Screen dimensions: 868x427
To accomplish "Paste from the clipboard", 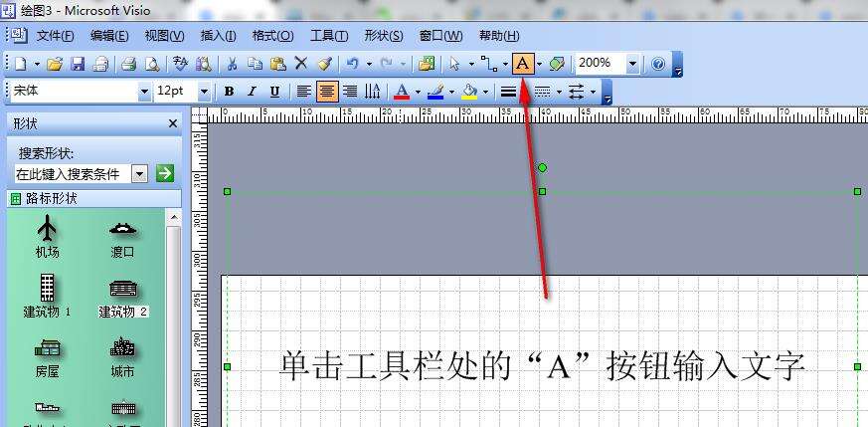I will (277, 64).
